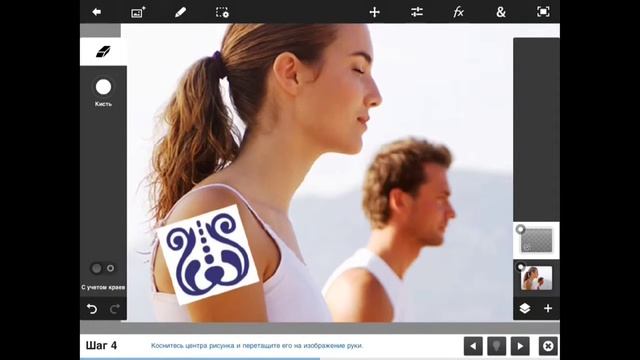The height and width of the screenshot is (360, 640).
Task: Open the adjustments sliders icon
Action: click(x=417, y=12)
